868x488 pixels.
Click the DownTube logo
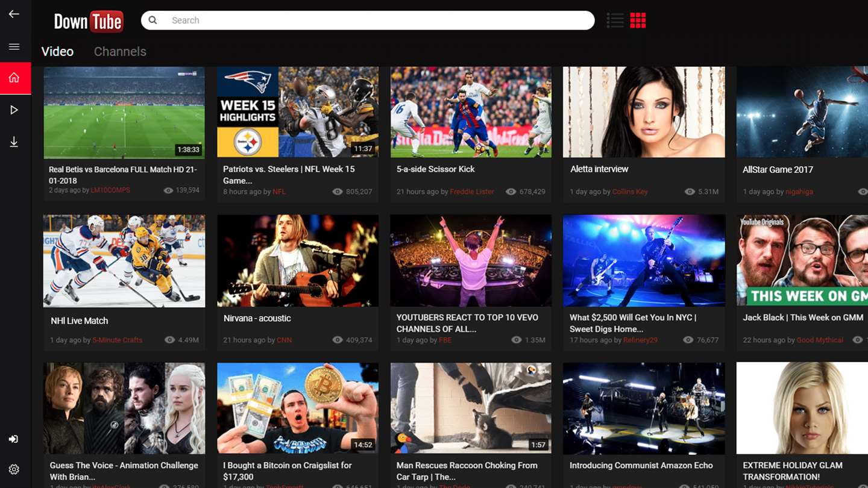tap(89, 22)
